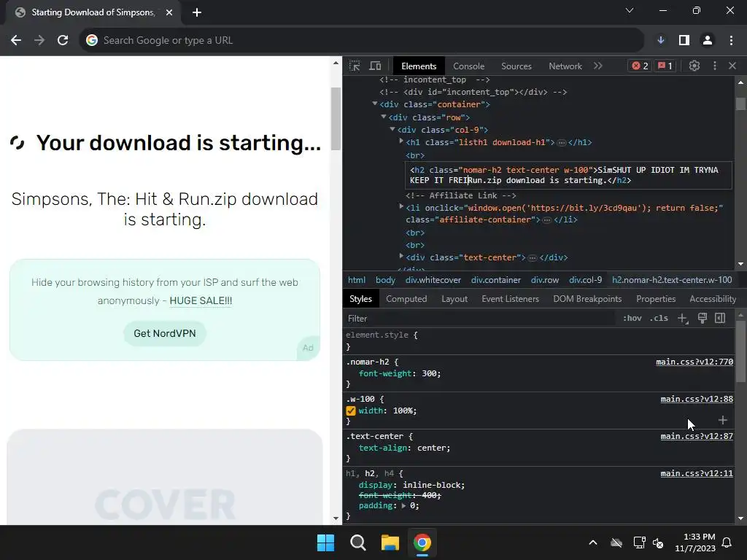Click the new style rule plus icon
Viewport: 747px width, 560px height.
683,319
